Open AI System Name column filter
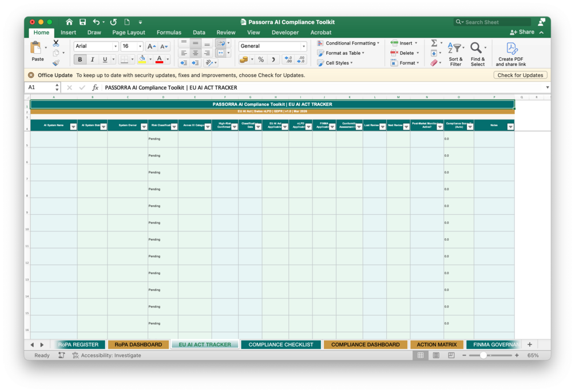 [x=73, y=127]
